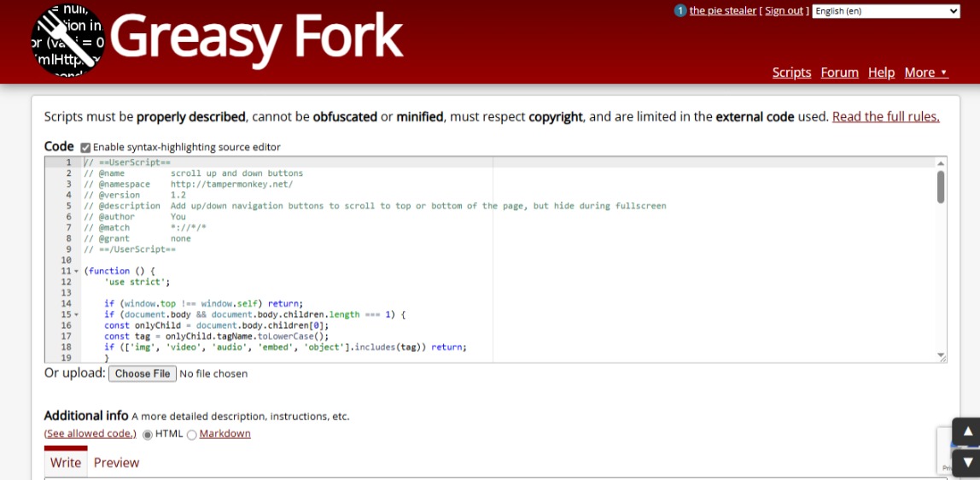The width and height of the screenshot is (980, 480).
Task: Click the Greasy Fork site title
Action: [x=256, y=38]
